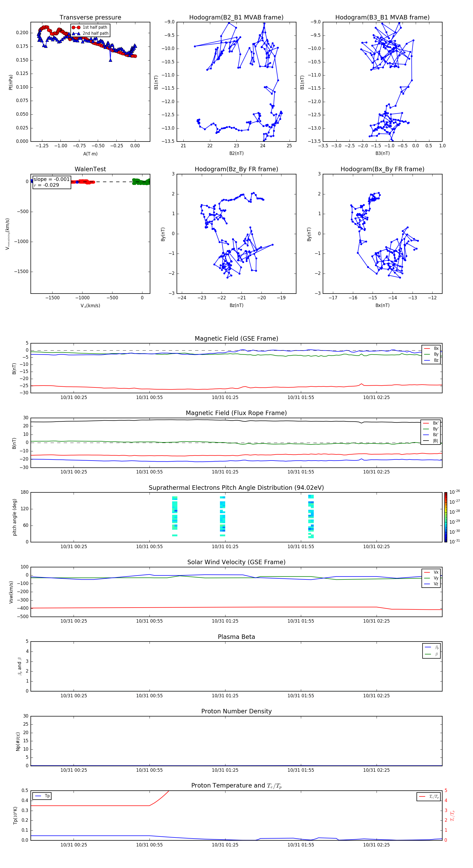
Task: Click the "Pt(nPa)" y-axis label
Action: (11, 82)
